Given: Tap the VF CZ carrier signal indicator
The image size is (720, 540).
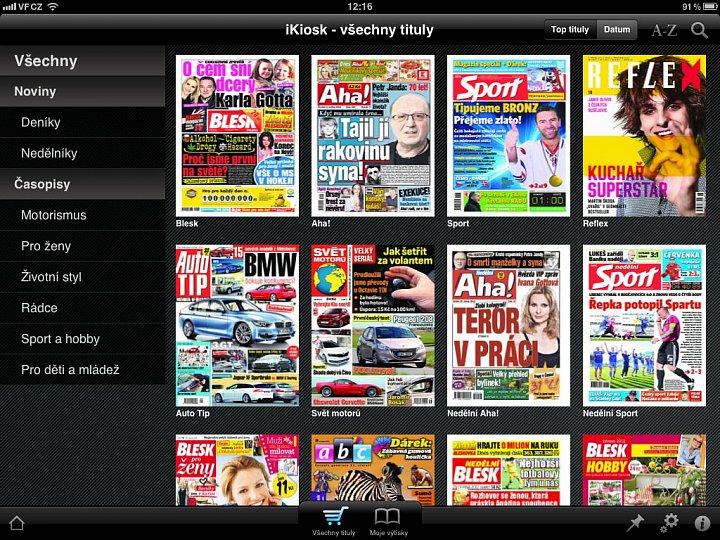Looking at the screenshot, I should coord(22,6).
